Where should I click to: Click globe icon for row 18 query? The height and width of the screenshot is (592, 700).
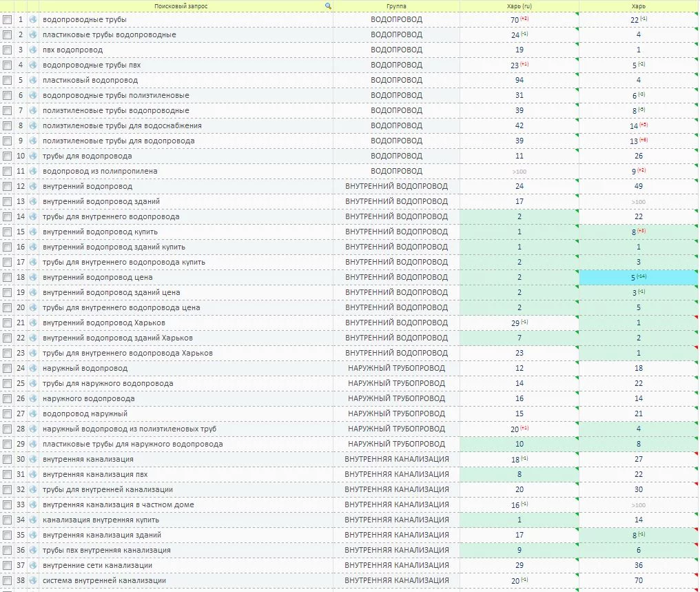click(x=33, y=277)
